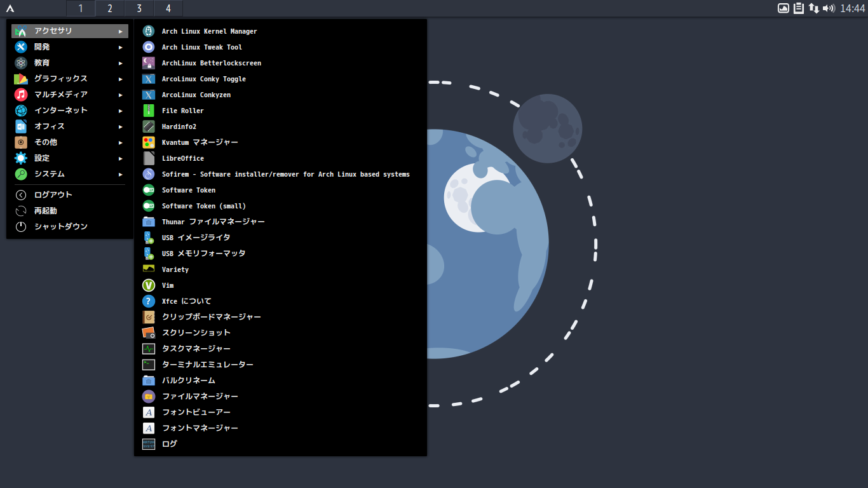Click the Thunar ファイルマネージャー folder icon
Image resolution: width=868 pixels, height=488 pixels.
pyautogui.click(x=149, y=222)
